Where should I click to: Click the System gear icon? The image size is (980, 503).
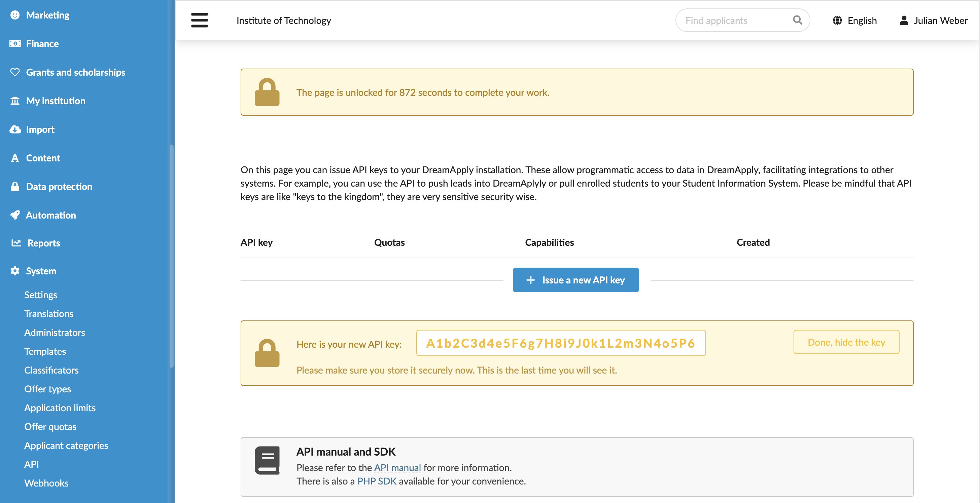click(x=15, y=271)
